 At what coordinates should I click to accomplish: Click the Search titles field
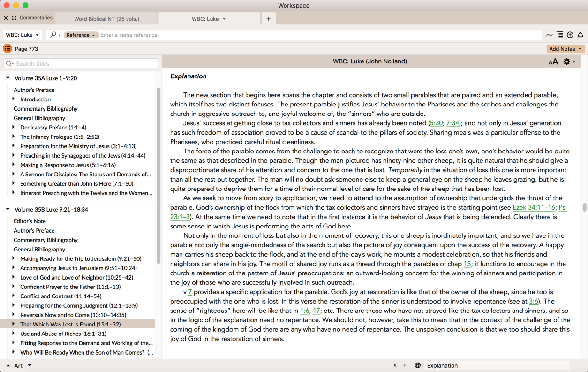81,63
